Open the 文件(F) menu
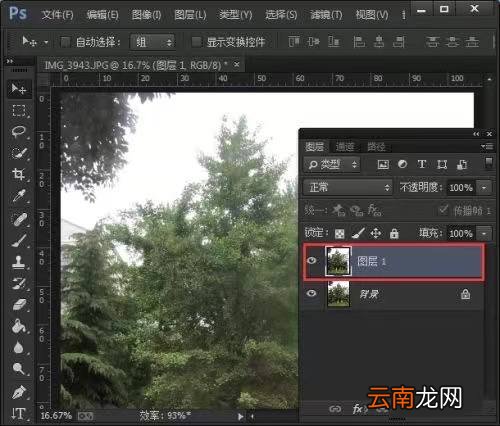This screenshot has height=426, width=500. [x=57, y=15]
